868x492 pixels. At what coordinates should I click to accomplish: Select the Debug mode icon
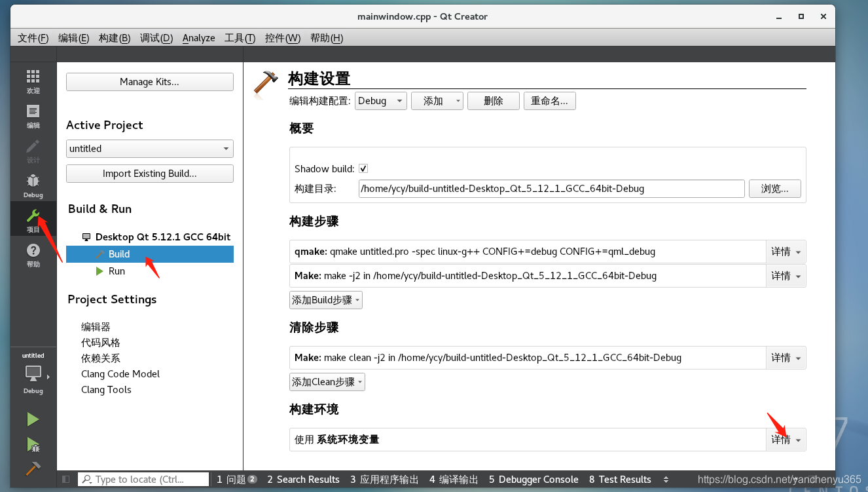(33, 184)
